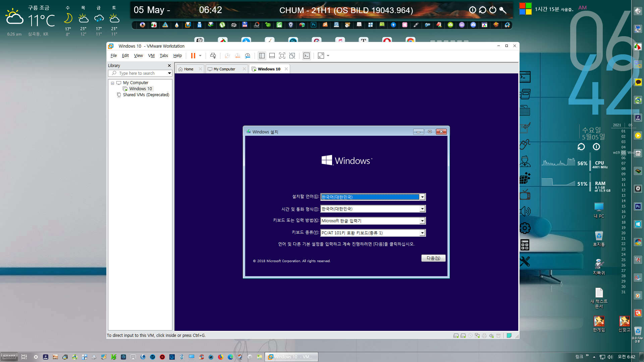Open the 새 텍스트 문서 file icon
Viewport: 644px width, 362px height.
tap(599, 298)
